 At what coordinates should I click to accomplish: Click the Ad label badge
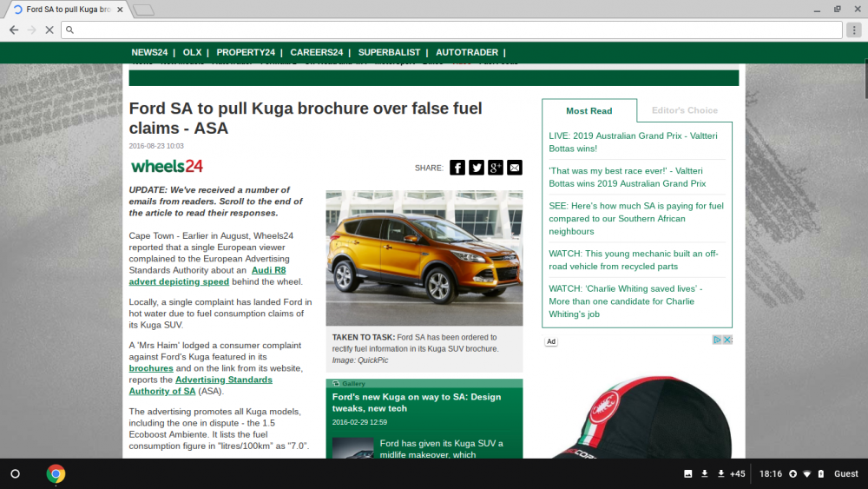[551, 341]
